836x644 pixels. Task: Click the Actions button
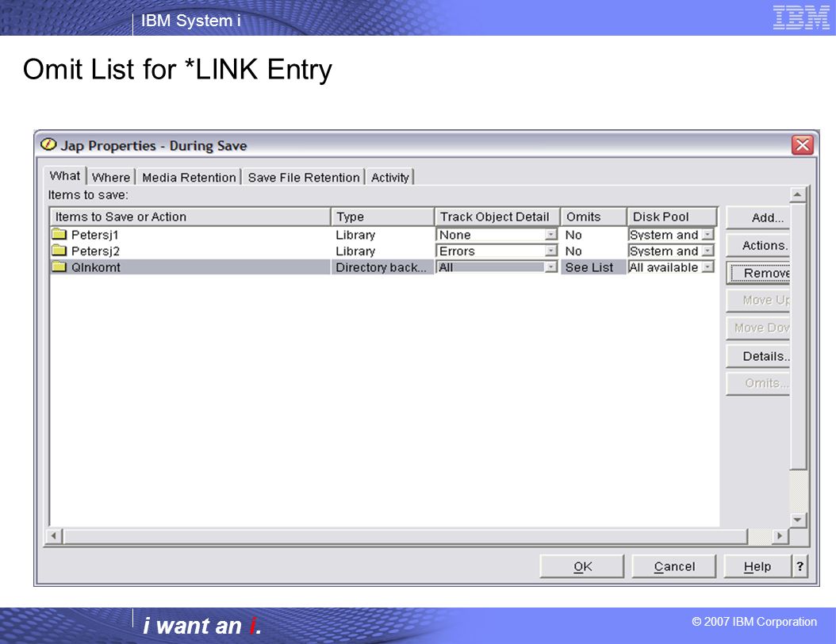pos(758,245)
